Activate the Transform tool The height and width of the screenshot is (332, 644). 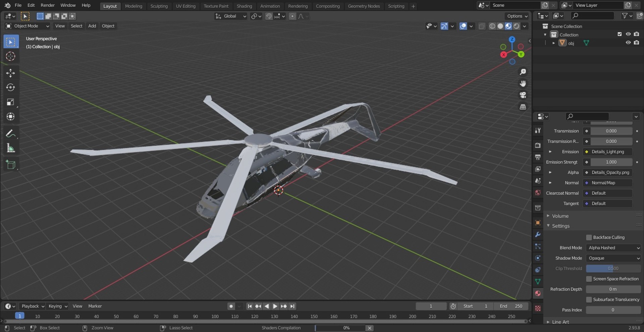(x=11, y=117)
